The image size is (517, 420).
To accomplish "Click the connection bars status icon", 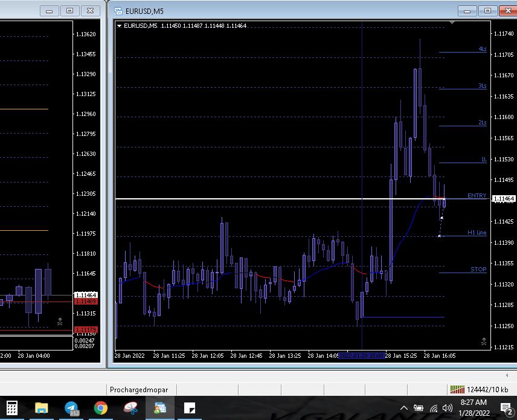I will pos(457,390).
